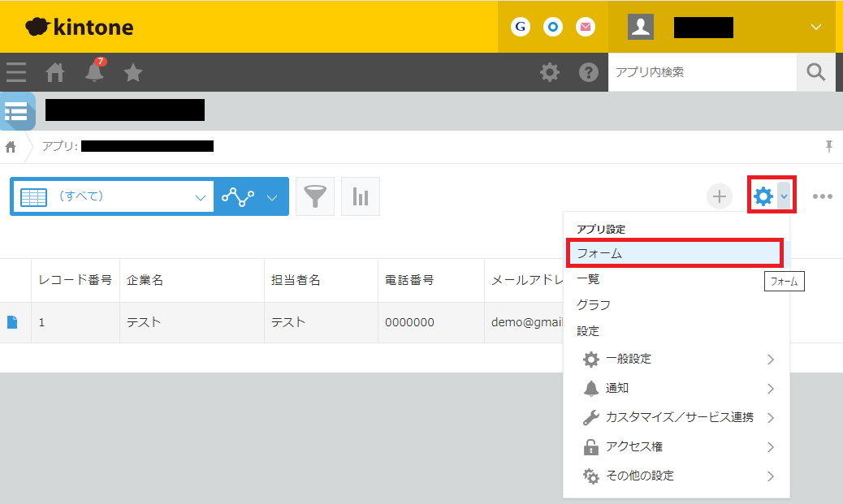Select フォーム in app settings menu
The height and width of the screenshot is (504, 843).
tap(674, 253)
